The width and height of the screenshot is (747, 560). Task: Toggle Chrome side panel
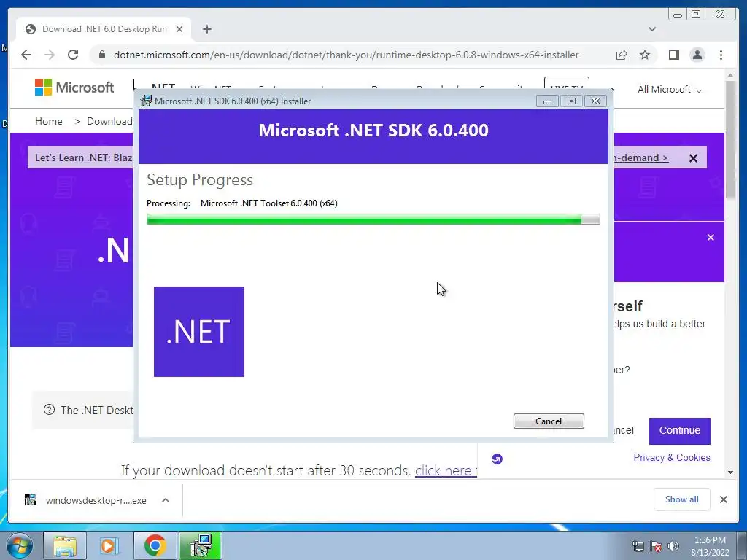pos(673,55)
